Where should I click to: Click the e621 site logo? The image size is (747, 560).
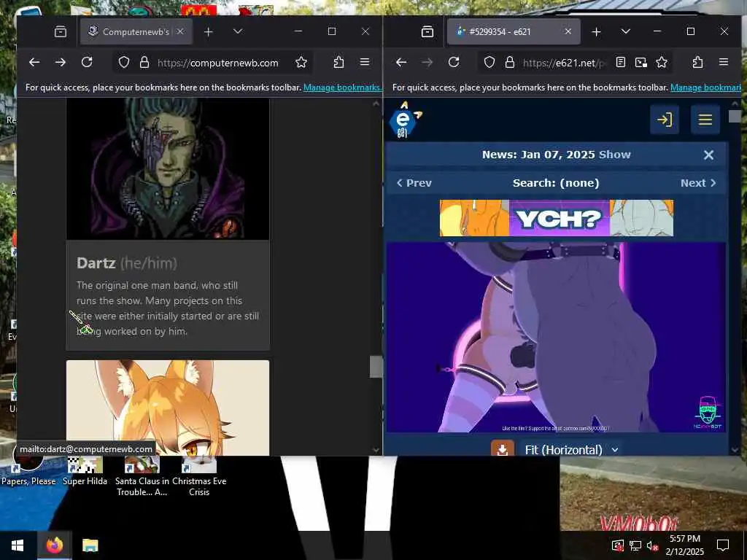tap(404, 120)
